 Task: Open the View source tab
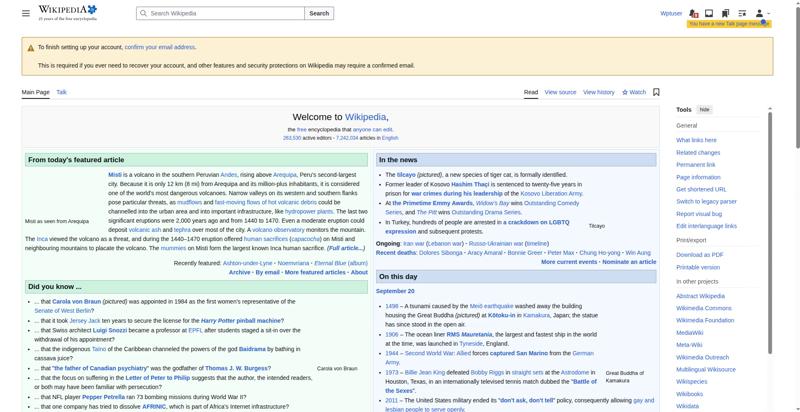point(560,92)
